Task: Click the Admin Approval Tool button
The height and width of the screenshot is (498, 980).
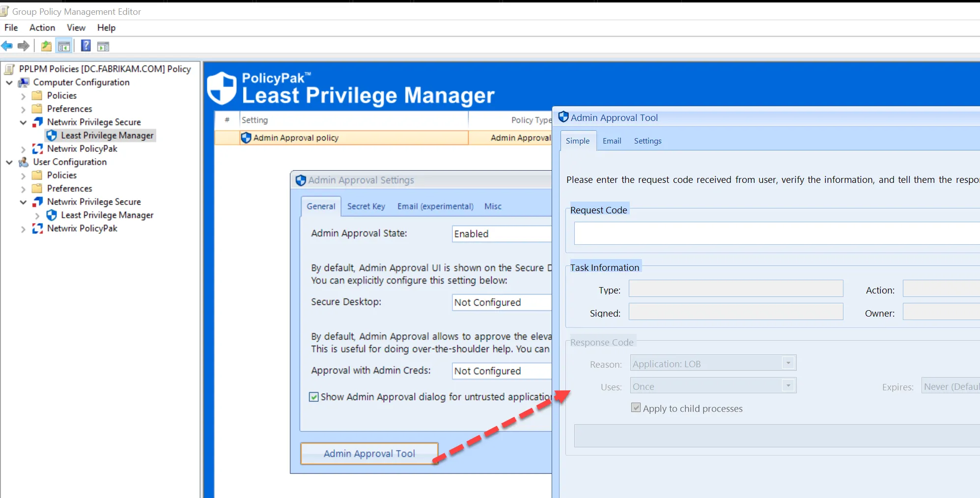Action: tap(369, 453)
